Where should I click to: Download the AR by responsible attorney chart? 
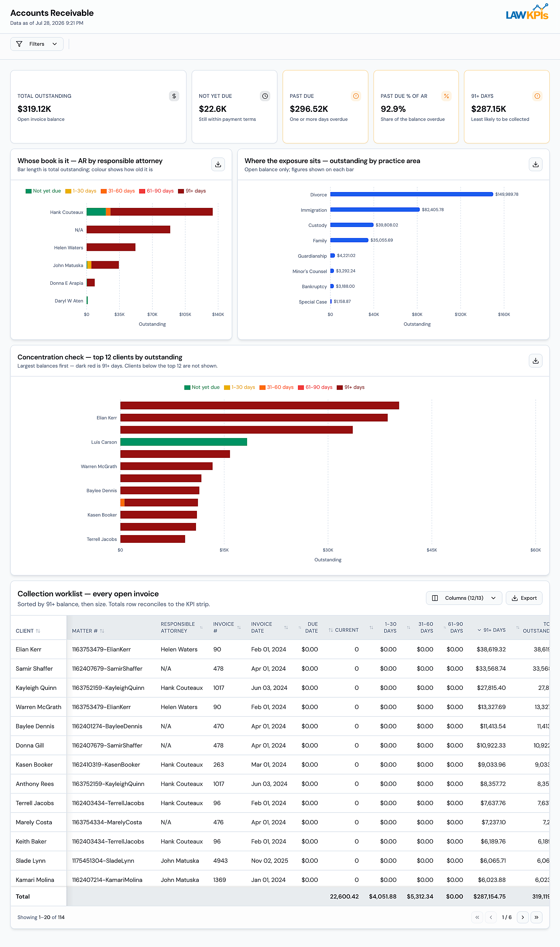point(218,164)
